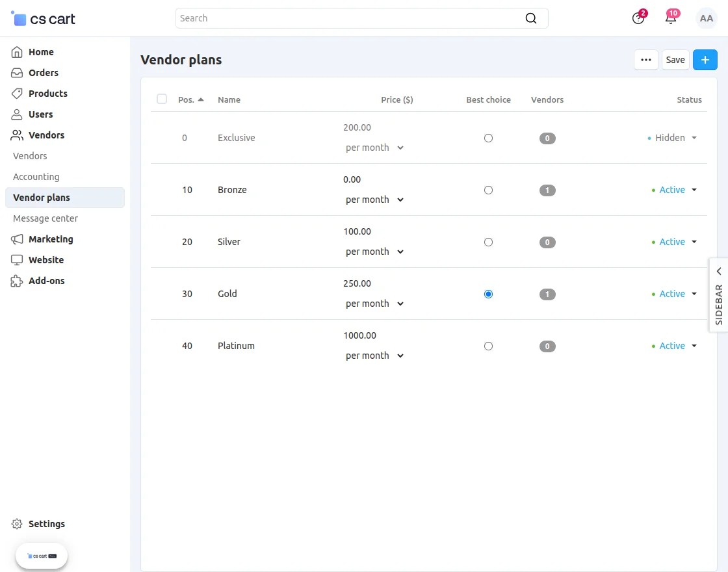The width and height of the screenshot is (728, 572).
Task: Open the Message center
Action: coord(45,218)
